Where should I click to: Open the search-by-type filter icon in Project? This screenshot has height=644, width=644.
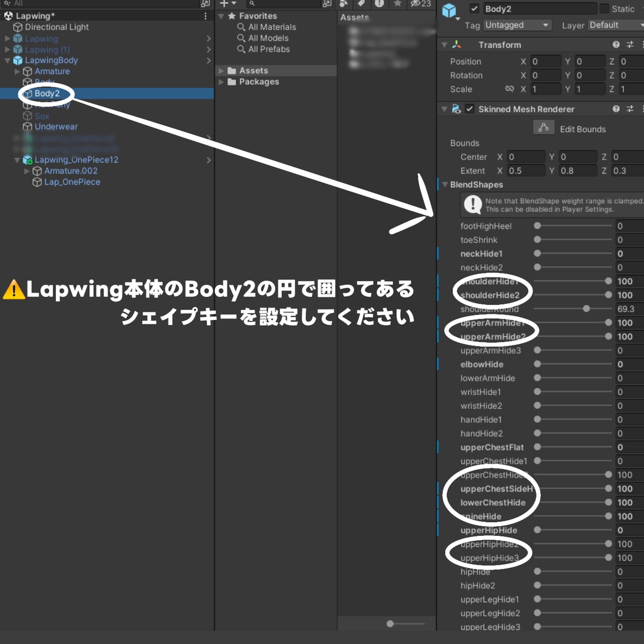(x=343, y=4)
